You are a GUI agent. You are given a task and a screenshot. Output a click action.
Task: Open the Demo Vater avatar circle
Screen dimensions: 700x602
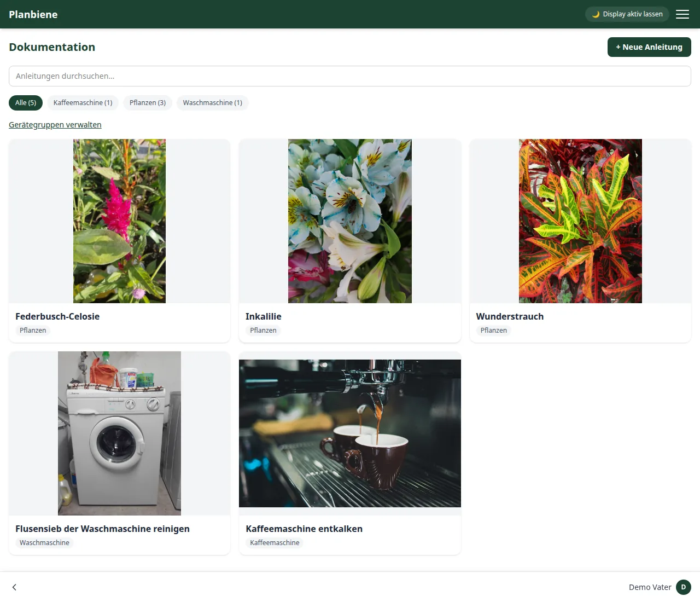(684, 587)
